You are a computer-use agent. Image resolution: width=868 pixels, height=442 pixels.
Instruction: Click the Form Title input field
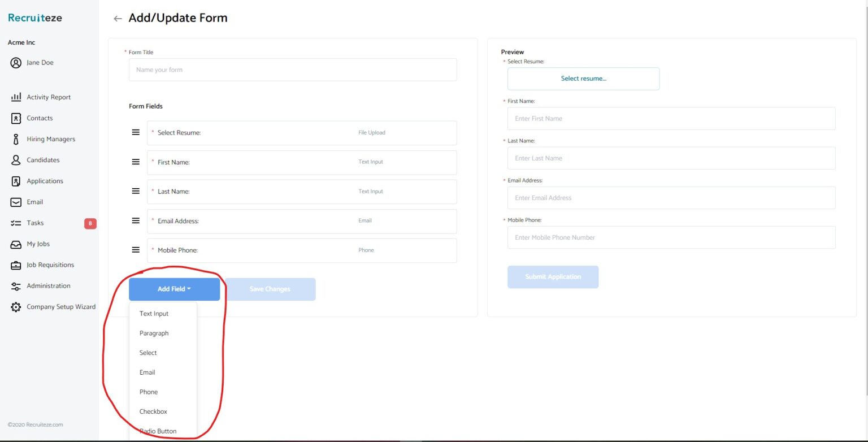coord(292,70)
